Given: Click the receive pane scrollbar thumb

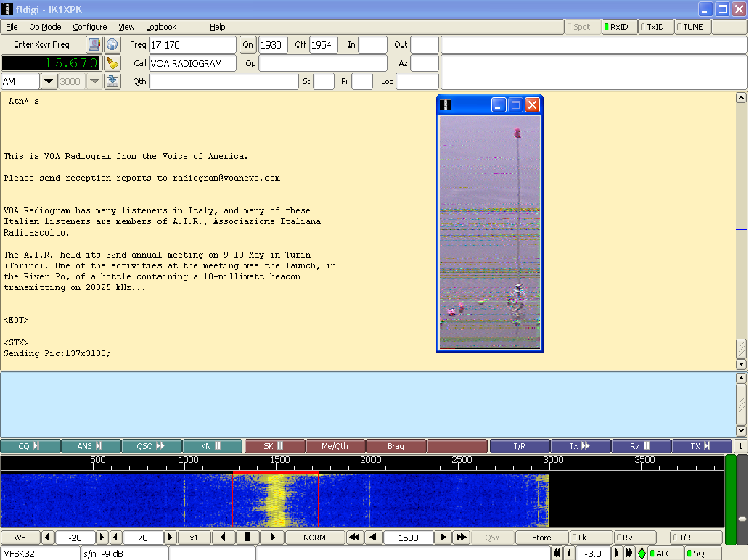Looking at the screenshot, I should [741, 348].
